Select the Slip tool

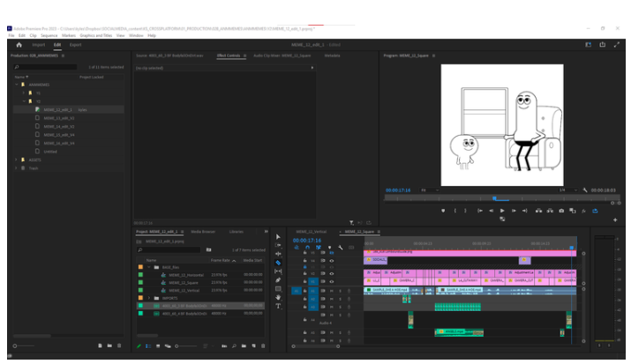pos(278,271)
